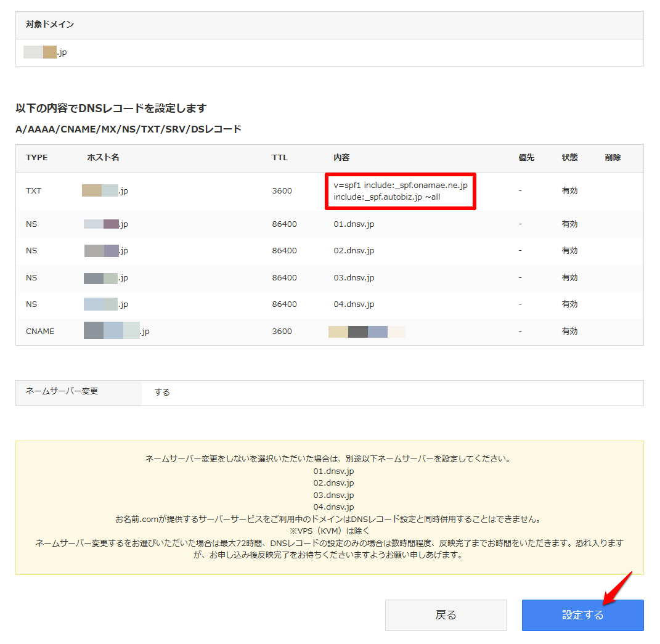Click the 設定する button

(582, 615)
